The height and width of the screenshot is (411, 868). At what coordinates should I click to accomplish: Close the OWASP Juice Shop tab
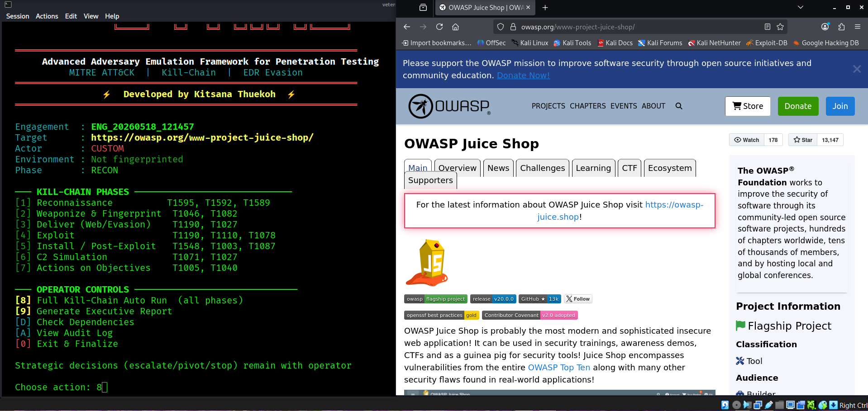pos(528,8)
